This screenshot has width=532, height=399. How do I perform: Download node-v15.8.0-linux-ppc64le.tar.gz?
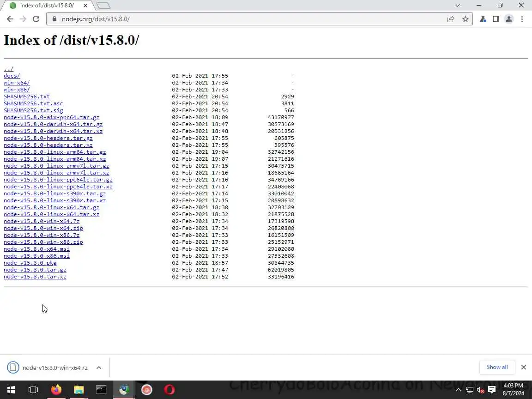(58, 180)
